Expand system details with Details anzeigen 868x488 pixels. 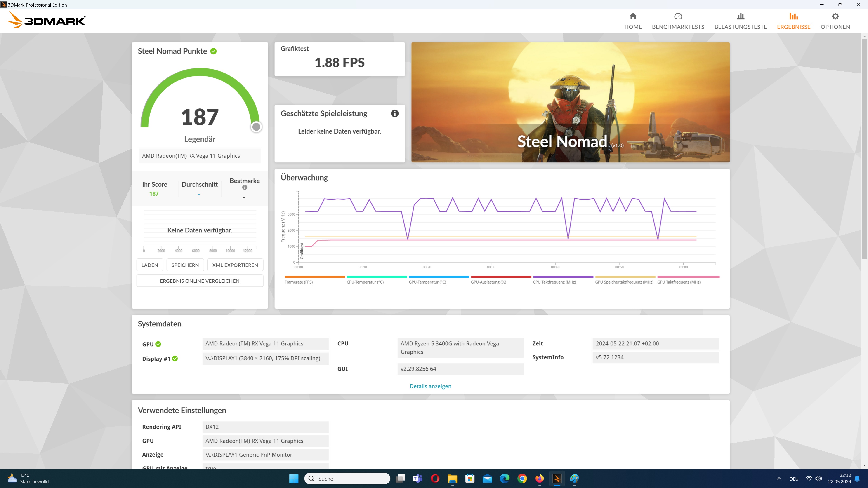pos(430,386)
